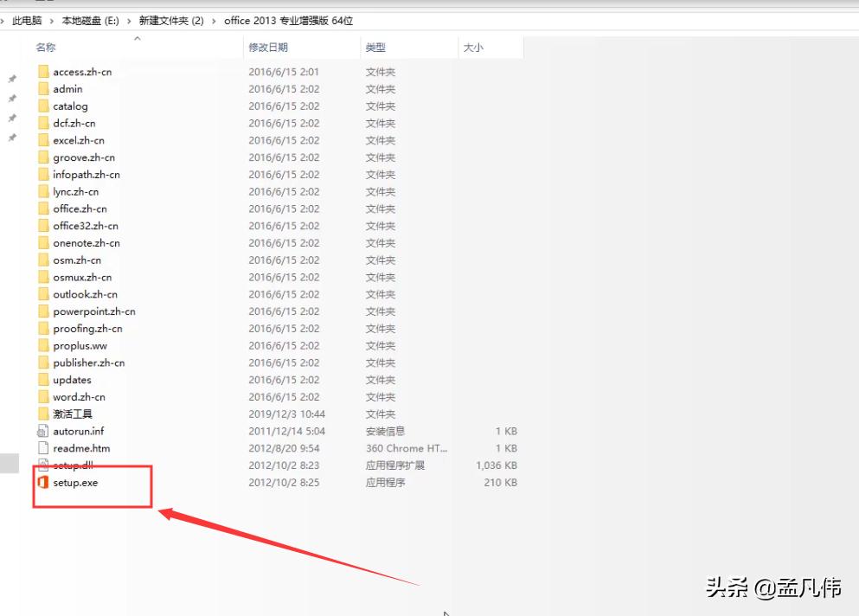Screen dimensions: 859x616
Task: Click the admin folder icon
Action: 44,89
